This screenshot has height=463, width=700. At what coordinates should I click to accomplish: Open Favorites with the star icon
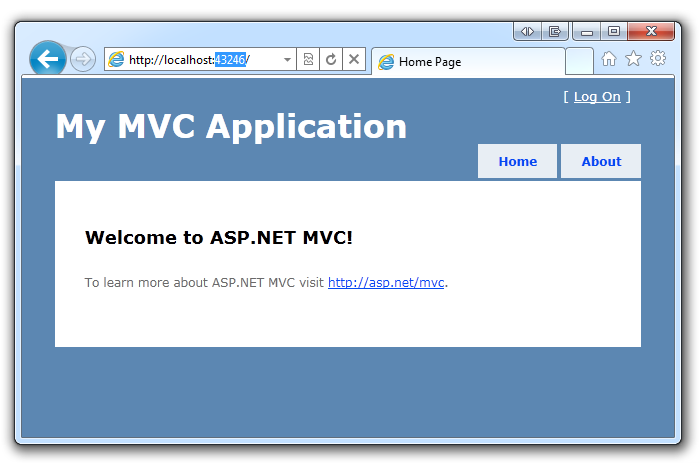633,58
